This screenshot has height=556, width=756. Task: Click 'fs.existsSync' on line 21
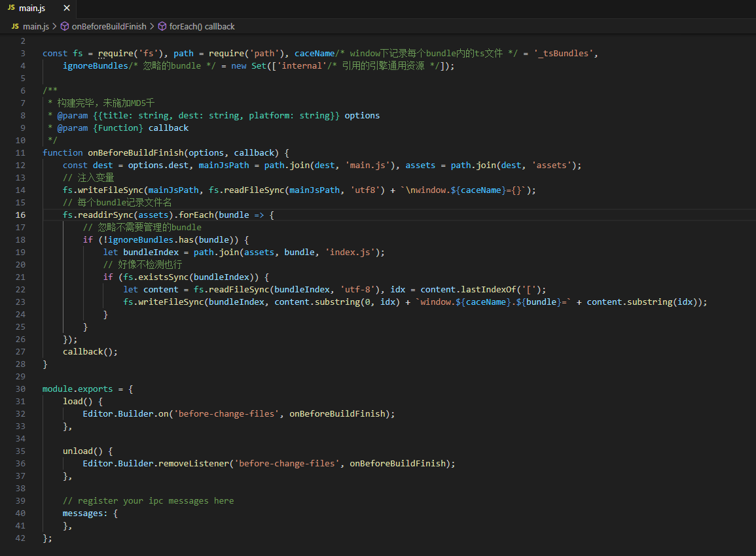[156, 277]
